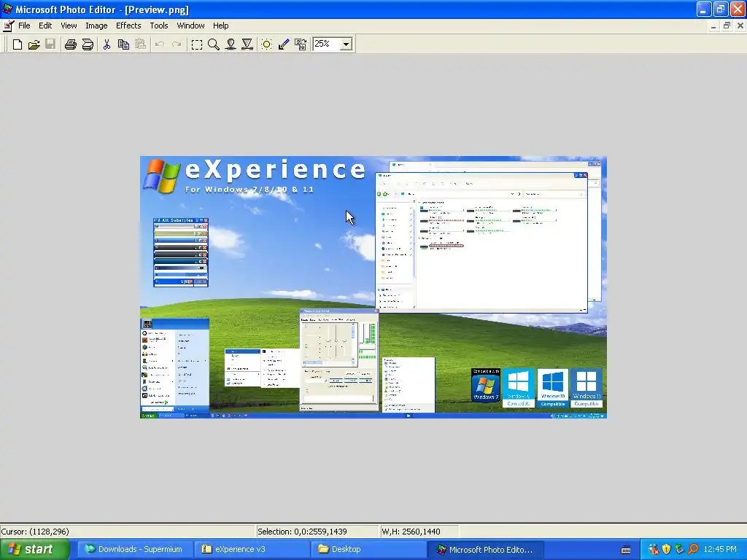Viewport: 747px width, 560px height.
Task: Open the Image menu
Action: [x=96, y=26]
